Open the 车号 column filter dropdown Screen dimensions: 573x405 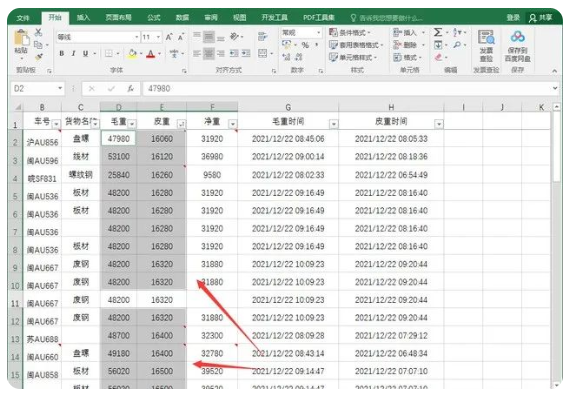click(x=56, y=124)
